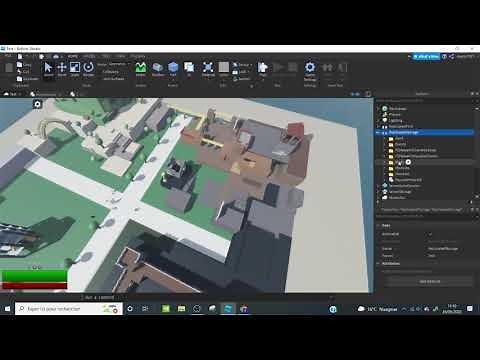Screen dimensions: 480x360
Task: Click Cut in the clipboard group
Action: coord(23,72)
